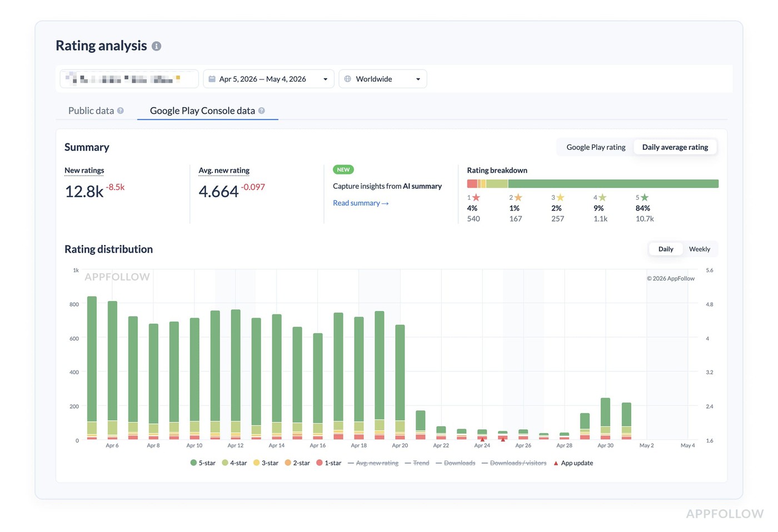Show the Avg. new rating legend series
The image size is (778, 532).
373,463
